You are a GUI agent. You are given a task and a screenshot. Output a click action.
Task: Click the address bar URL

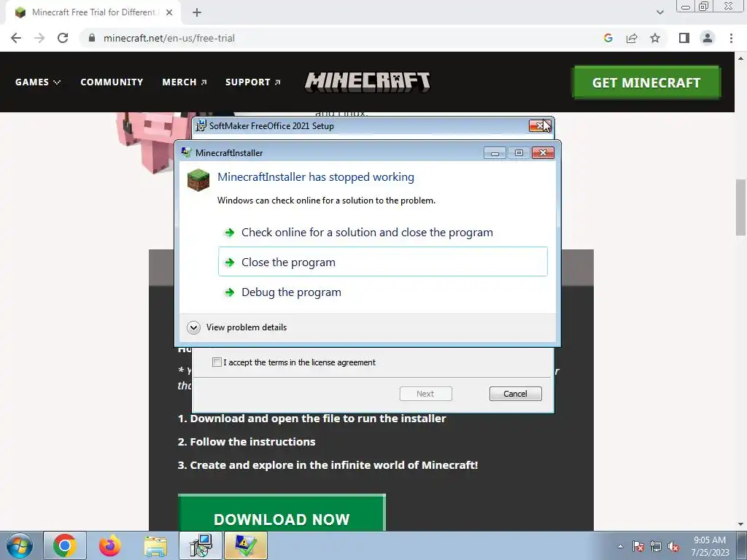point(169,38)
